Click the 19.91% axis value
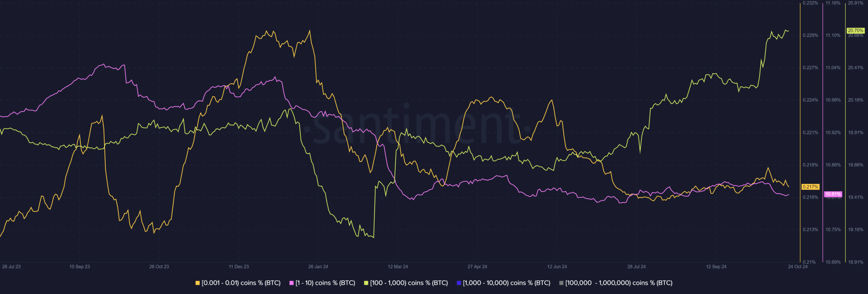 point(856,133)
